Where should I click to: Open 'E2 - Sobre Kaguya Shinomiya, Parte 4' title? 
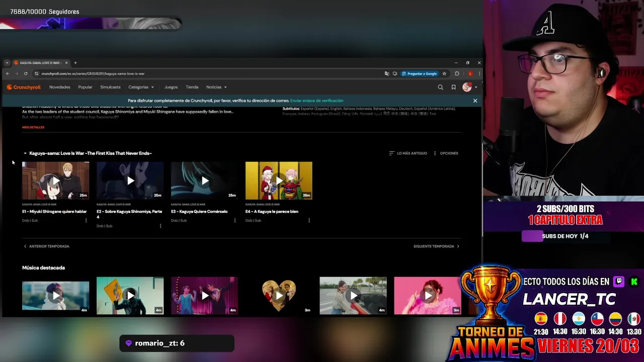click(x=129, y=214)
